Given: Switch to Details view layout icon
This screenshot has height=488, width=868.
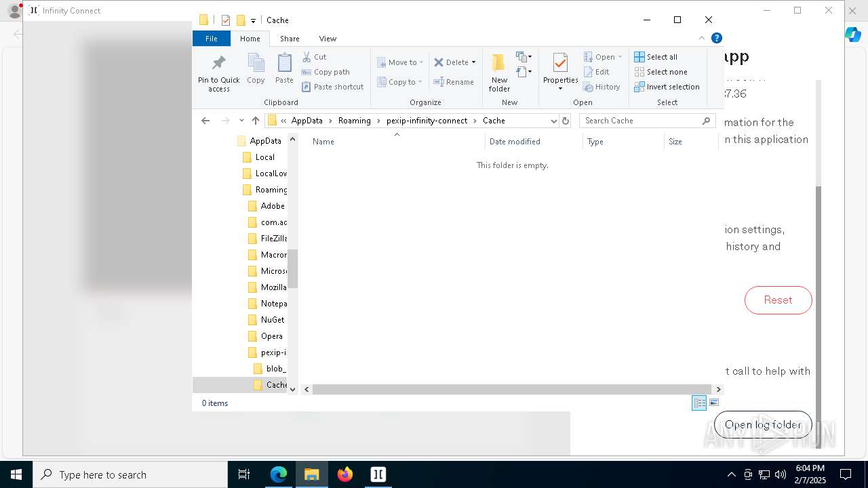Looking at the screenshot, I should click(x=699, y=403).
